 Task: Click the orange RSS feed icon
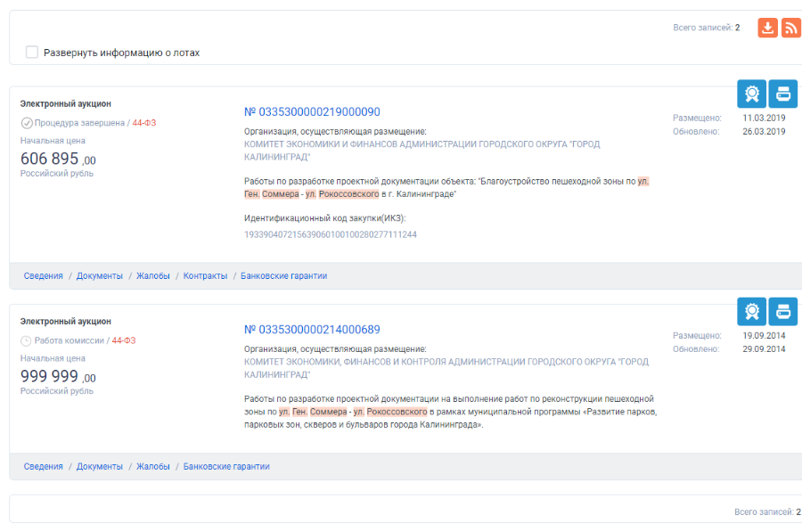pos(790,28)
